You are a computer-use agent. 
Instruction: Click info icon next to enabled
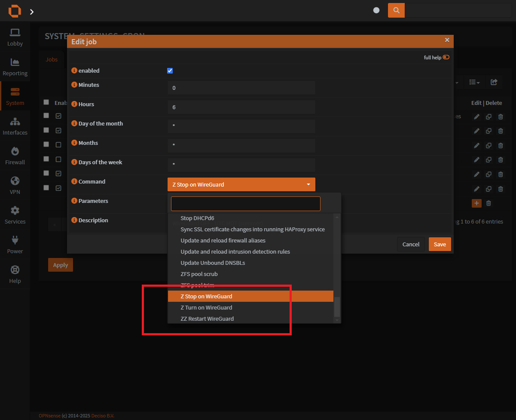click(74, 71)
